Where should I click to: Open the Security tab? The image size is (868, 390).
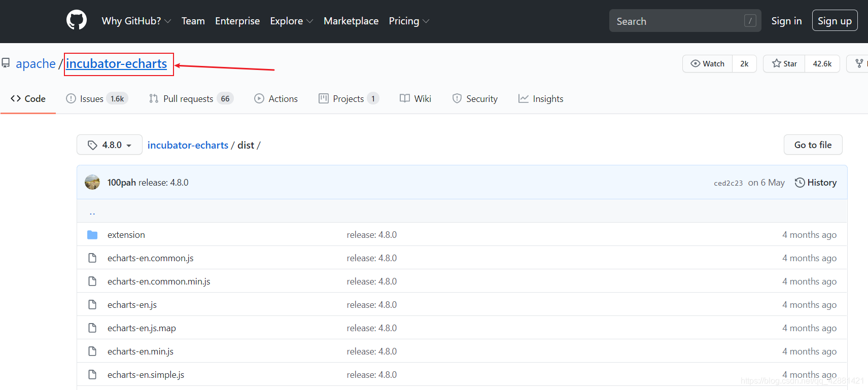pos(475,98)
